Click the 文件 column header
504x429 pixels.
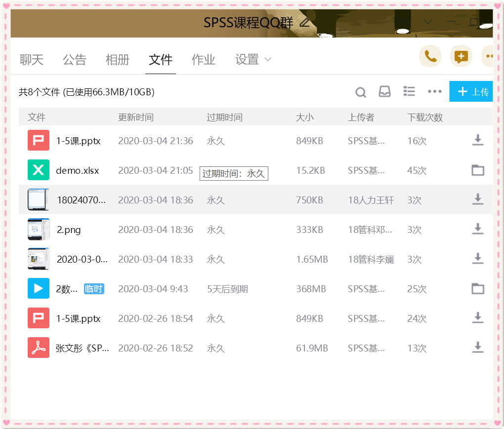pyautogui.click(x=37, y=117)
